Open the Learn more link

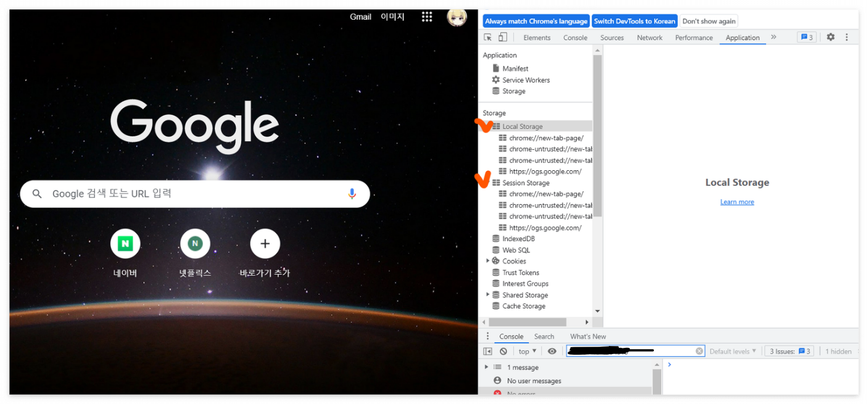737,202
